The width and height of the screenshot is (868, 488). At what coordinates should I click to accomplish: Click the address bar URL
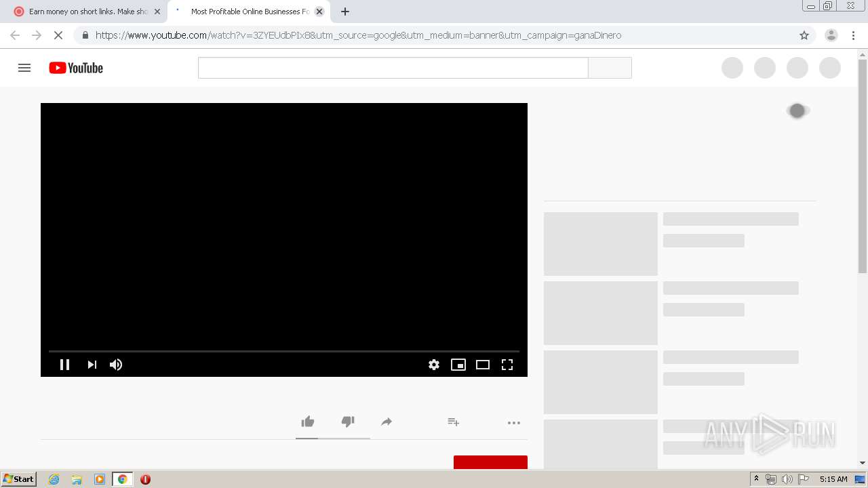(358, 35)
